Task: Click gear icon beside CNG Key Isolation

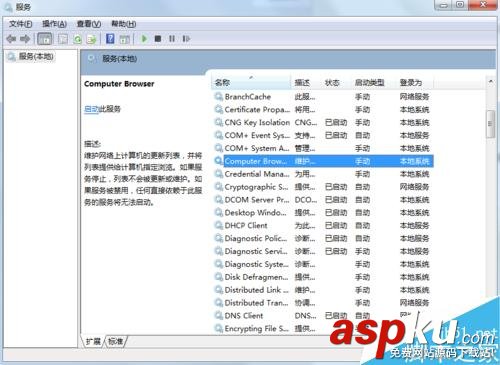Action: click(x=219, y=123)
